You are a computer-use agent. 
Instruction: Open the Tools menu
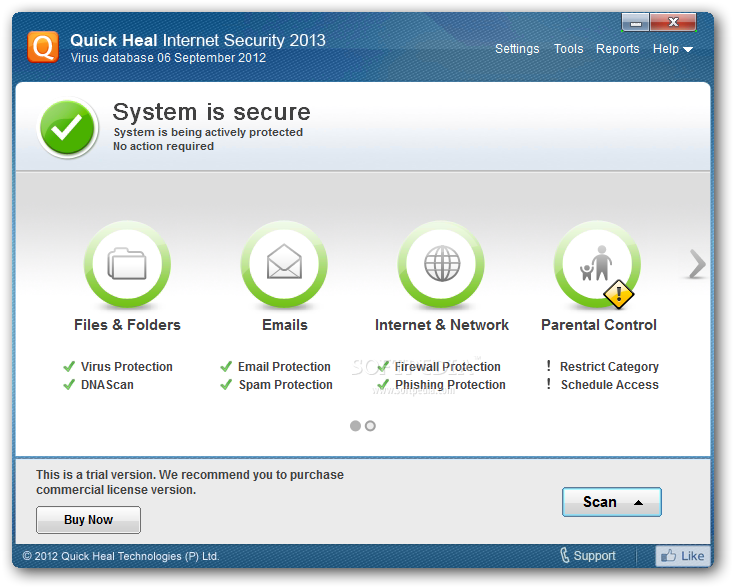coord(569,49)
